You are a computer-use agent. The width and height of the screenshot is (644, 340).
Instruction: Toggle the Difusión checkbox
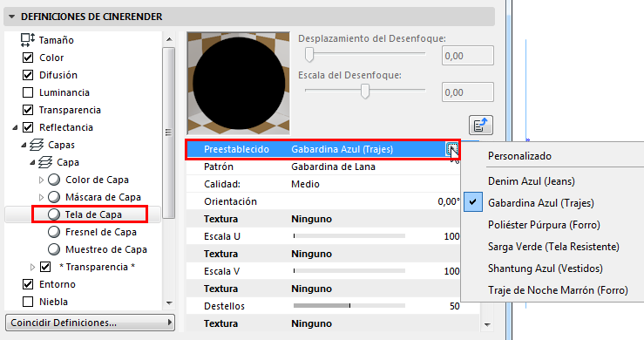click(x=28, y=75)
